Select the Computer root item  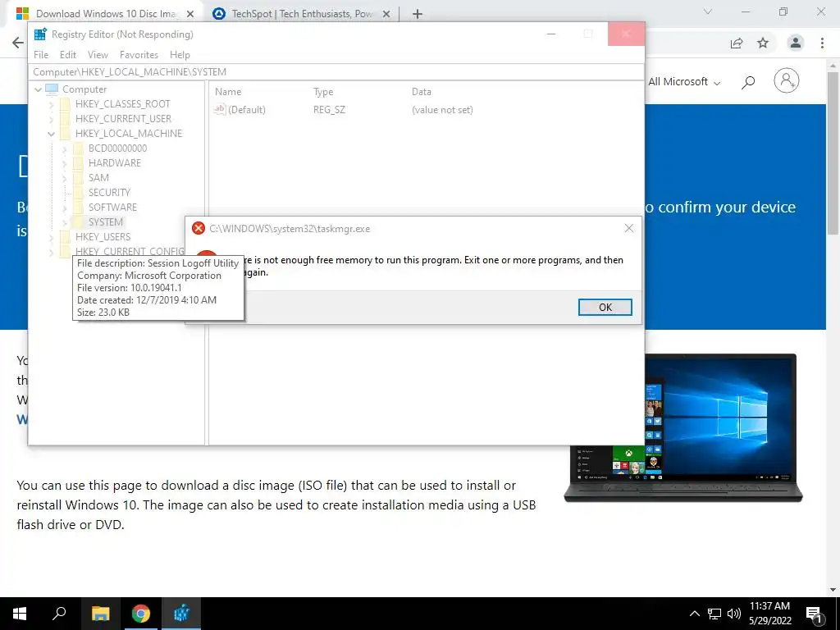click(84, 89)
